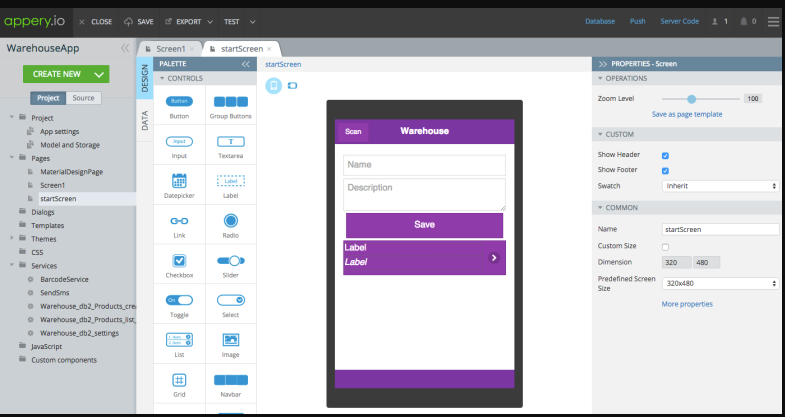Collapse the project sidebar with double chevron
The image size is (785, 417).
pos(125,48)
